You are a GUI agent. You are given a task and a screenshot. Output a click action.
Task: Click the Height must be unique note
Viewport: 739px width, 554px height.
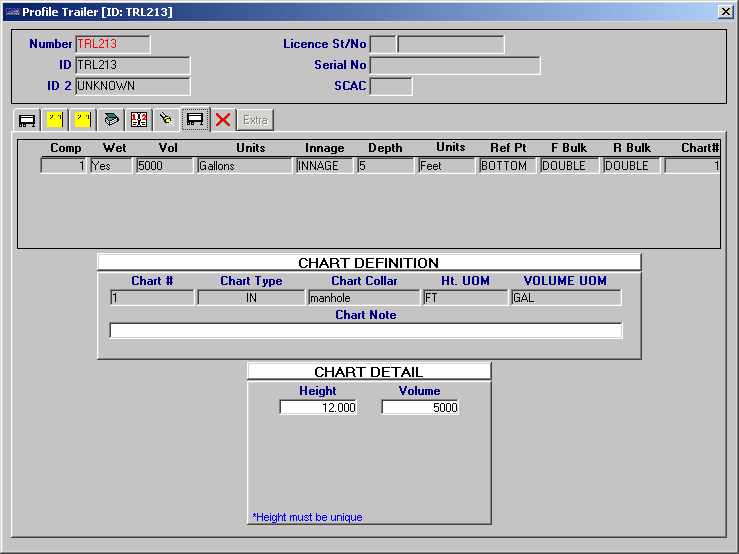tap(307, 517)
